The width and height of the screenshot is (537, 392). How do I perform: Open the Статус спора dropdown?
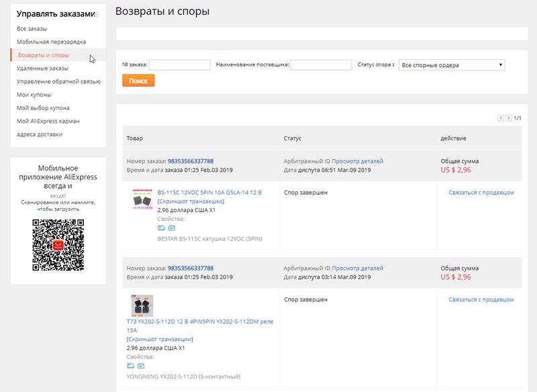click(451, 65)
